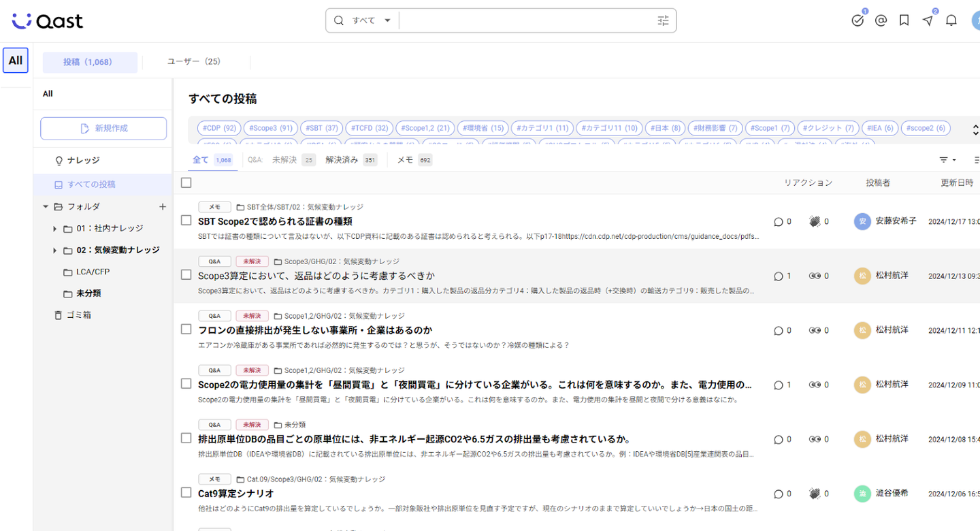The height and width of the screenshot is (531, 980).
Task: Add a new folder with plus icon
Action: point(163,206)
